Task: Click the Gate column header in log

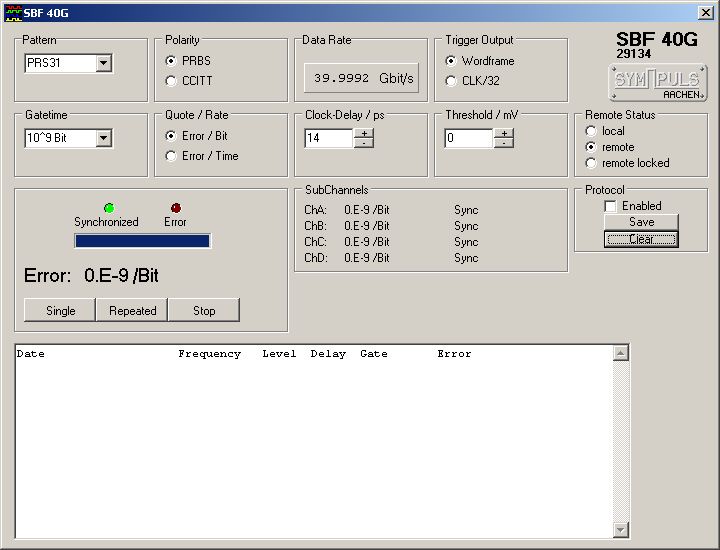Action: [x=374, y=354]
